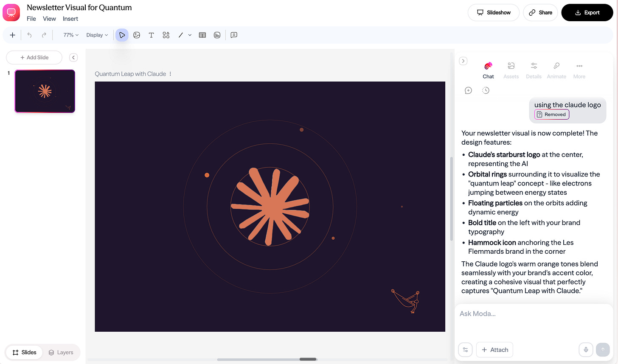The image size is (618, 364).
Task: Switch to the Animate tab
Action: click(556, 70)
